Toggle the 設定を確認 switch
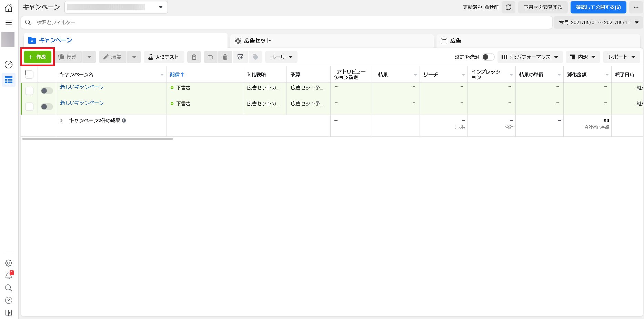 pos(488,57)
